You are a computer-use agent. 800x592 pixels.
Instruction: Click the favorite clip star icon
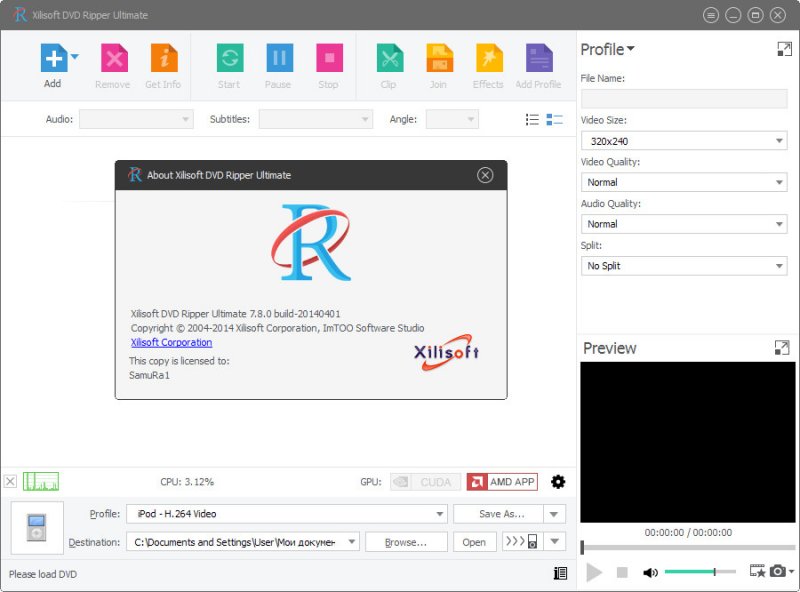pos(758,571)
